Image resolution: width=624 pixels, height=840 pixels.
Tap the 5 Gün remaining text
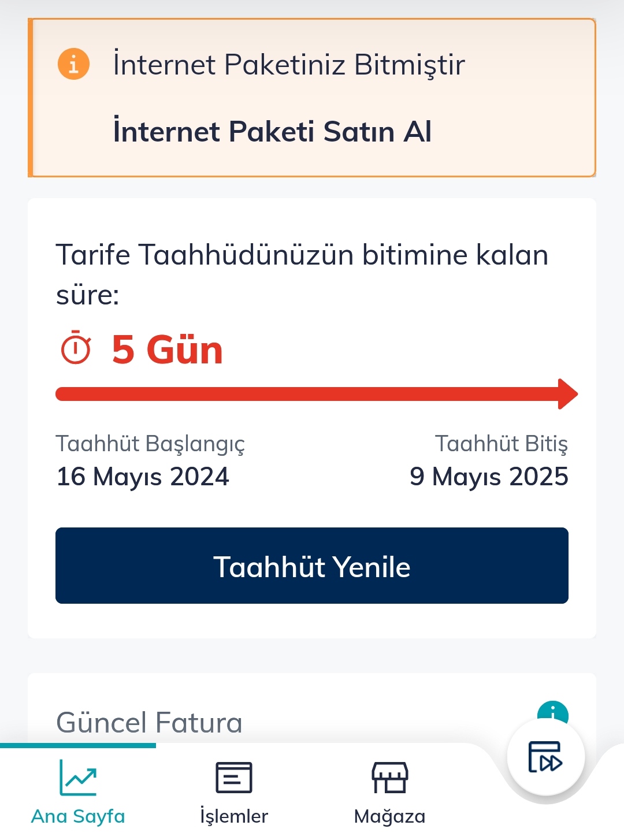coord(167,350)
